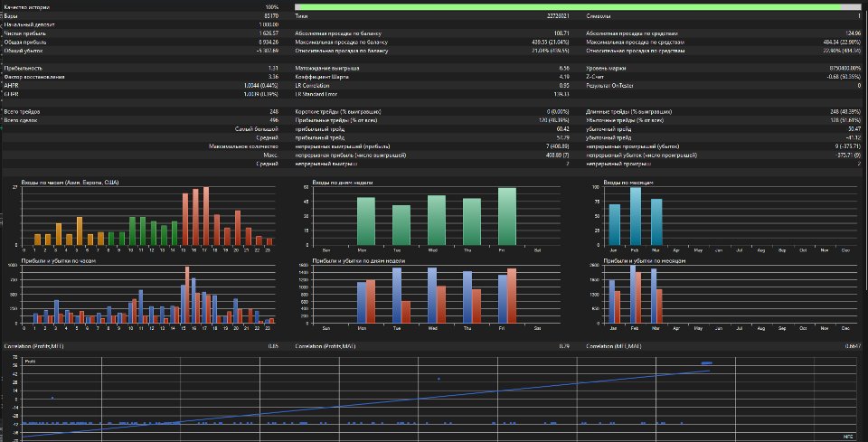Click the 'Фактор восстановления' label
The height and width of the screenshot is (442, 868).
pos(34,77)
